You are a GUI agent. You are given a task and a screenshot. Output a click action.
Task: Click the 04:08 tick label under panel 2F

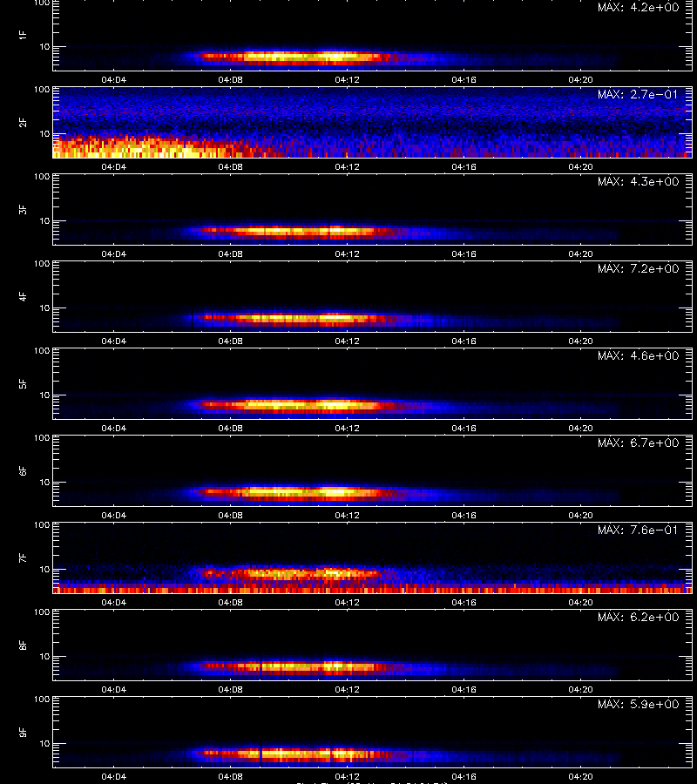230,167
